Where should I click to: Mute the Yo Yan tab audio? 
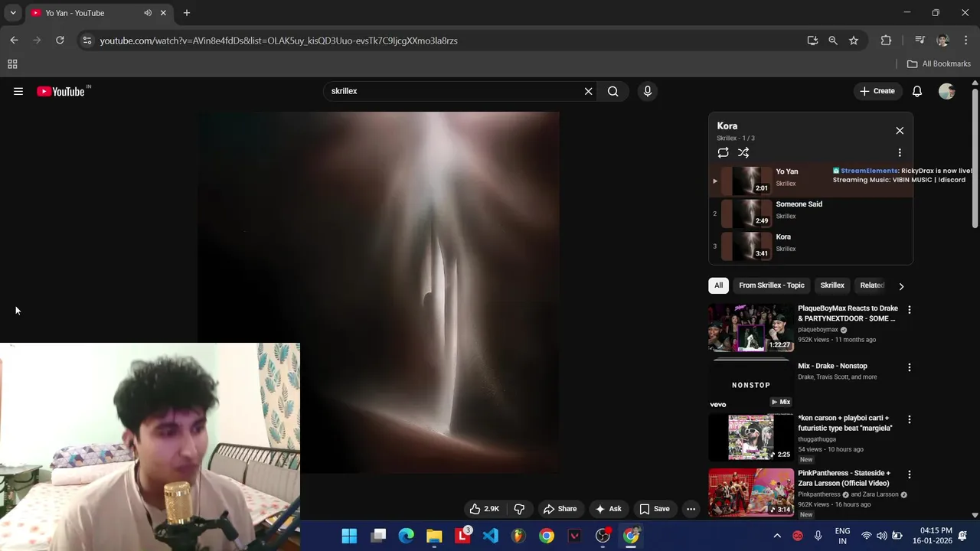[148, 13]
